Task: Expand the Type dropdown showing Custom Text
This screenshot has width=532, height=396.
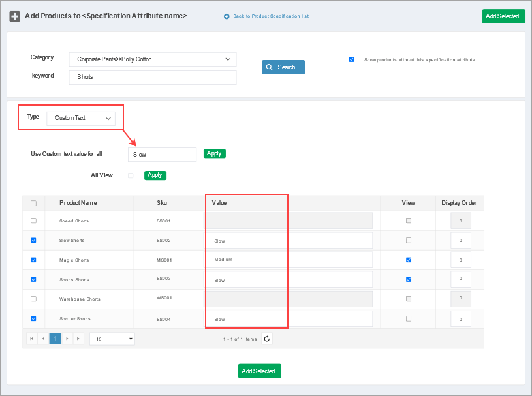Action: click(81, 118)
